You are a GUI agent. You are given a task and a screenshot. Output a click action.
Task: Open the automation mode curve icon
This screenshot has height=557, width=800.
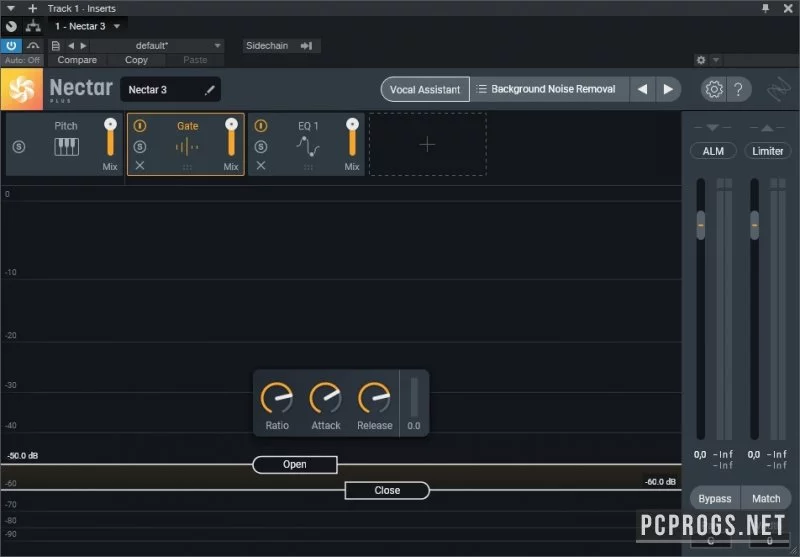[x=33, y=45]
